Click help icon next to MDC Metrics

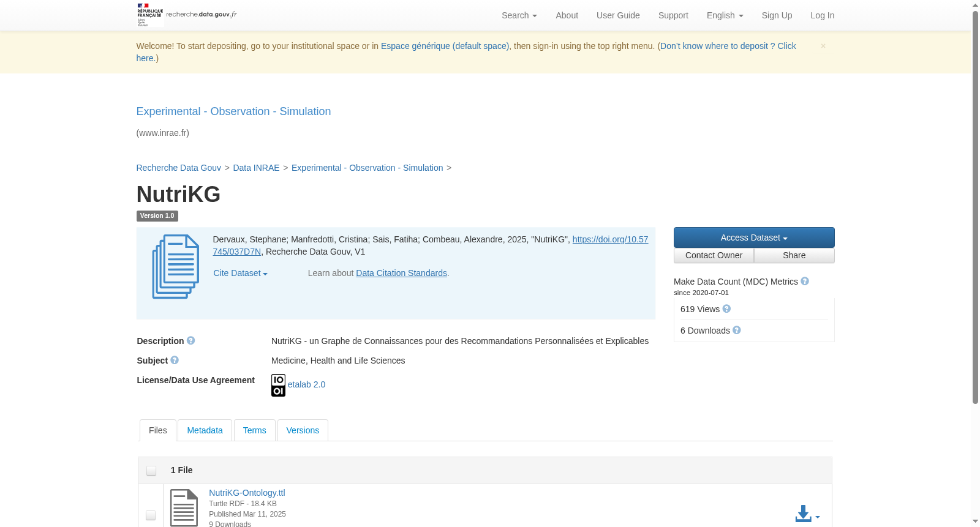(x=805, y=281)
